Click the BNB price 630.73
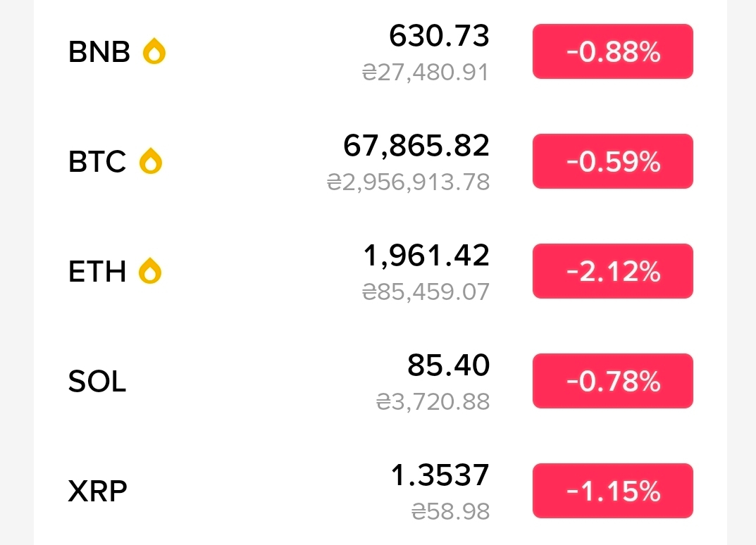 [439, 36]
